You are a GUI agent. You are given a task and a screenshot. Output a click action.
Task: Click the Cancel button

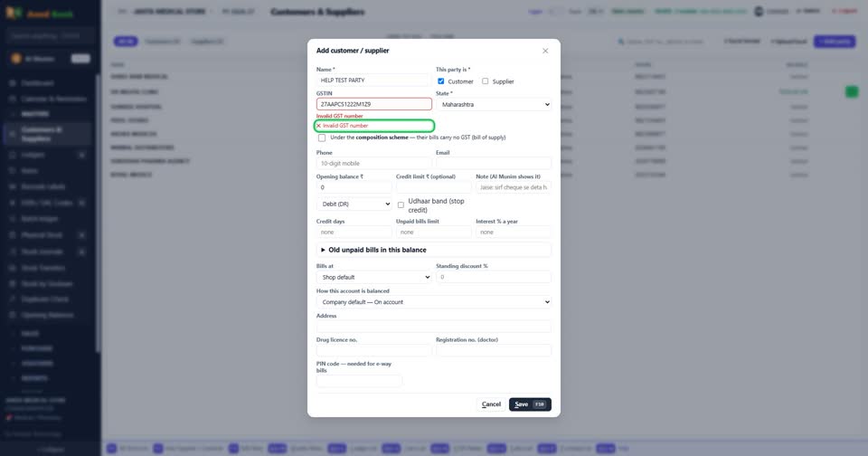point(491,404)
